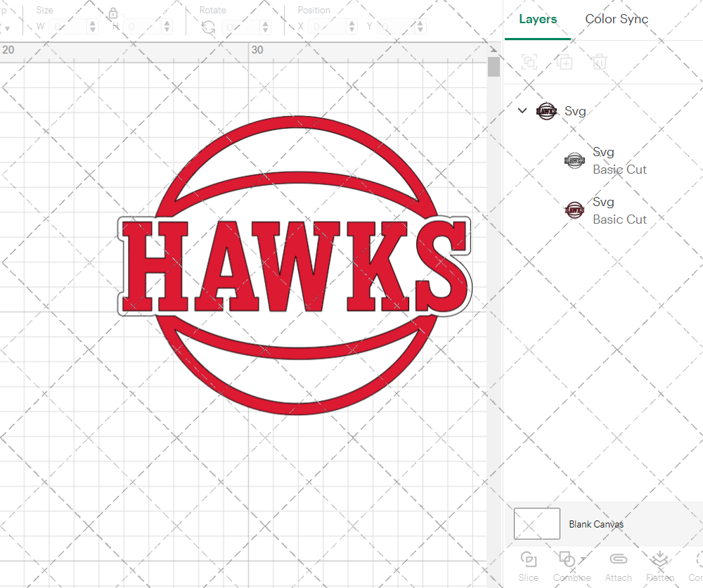
Task: Click the Size height input field
Action: click(143, 27)
